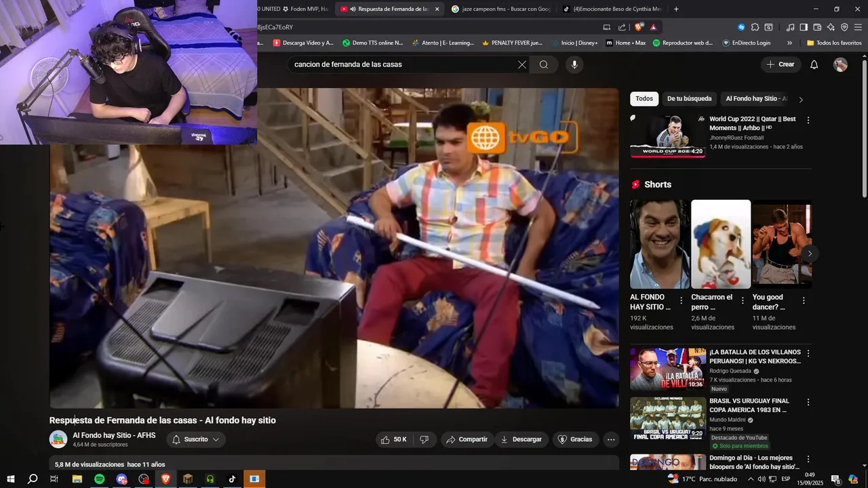
Task: Open AL FONDO HAY SITIO short thumbnail
Action: [659, 244]
